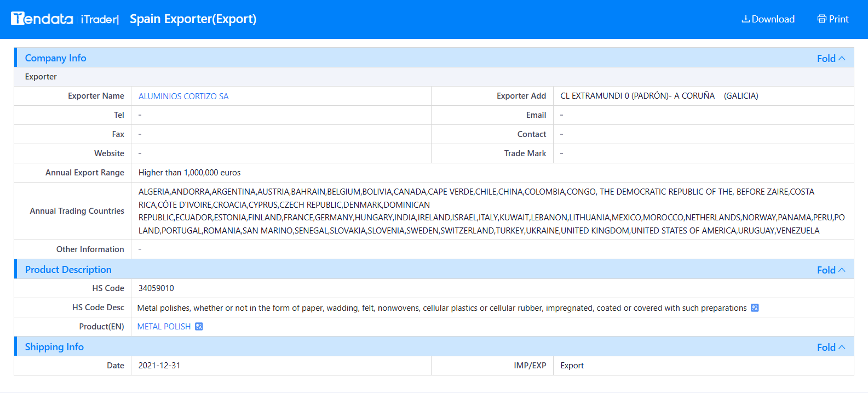Click the Download button
Viewport: 868px width, 393px height.
[768, 19]
